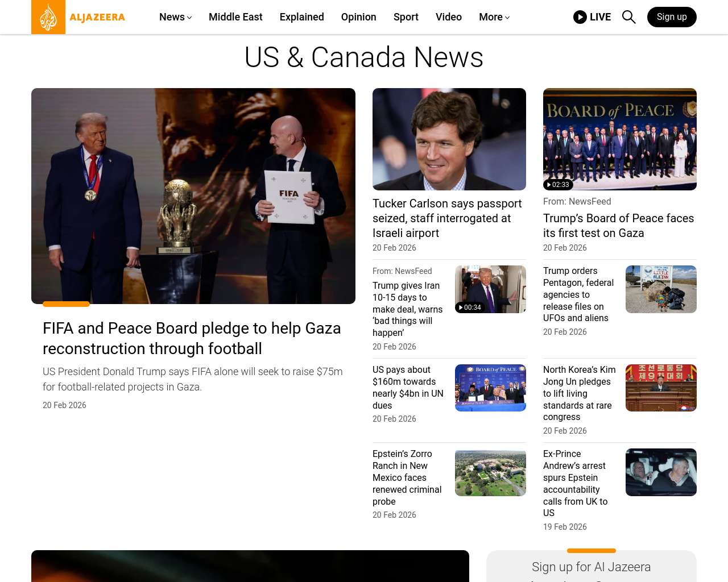Open the Middle East section

[235, 17]
